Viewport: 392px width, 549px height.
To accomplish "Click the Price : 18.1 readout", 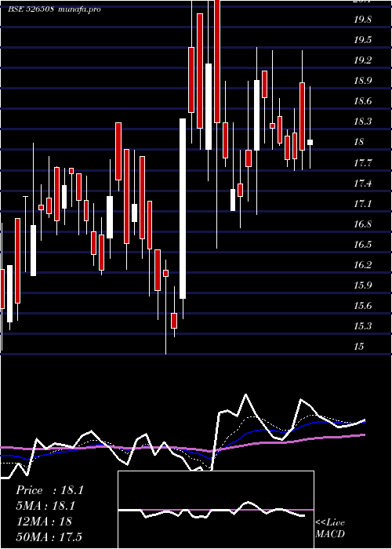I will (x=49, y=490).
